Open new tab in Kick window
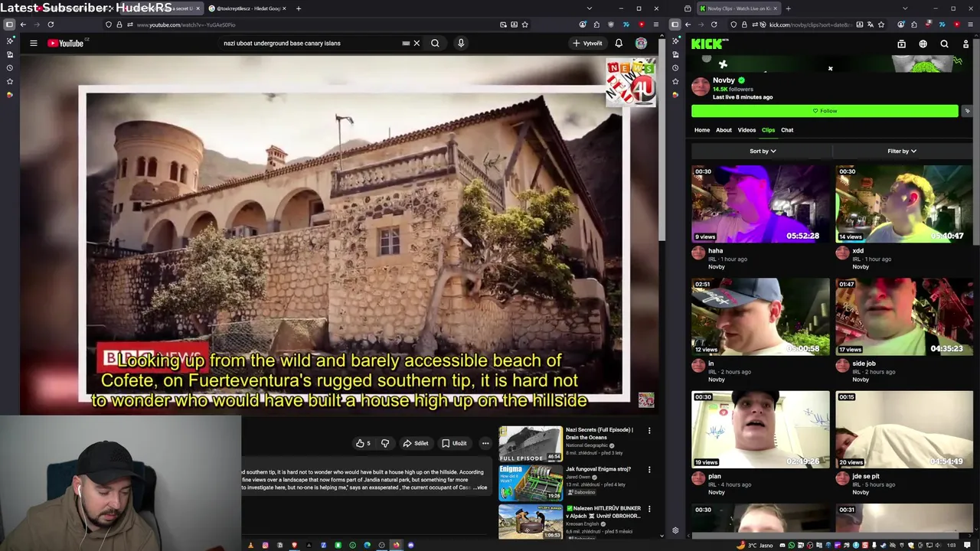The height and width of the screenshot is (551, 980). (x=788, y=8)
